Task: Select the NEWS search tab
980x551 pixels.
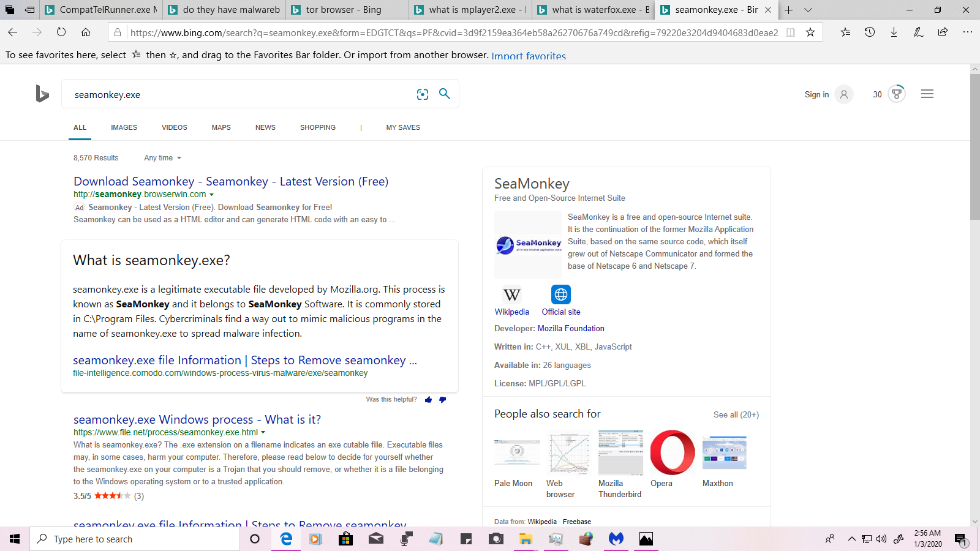Action: tap(265, 127)
